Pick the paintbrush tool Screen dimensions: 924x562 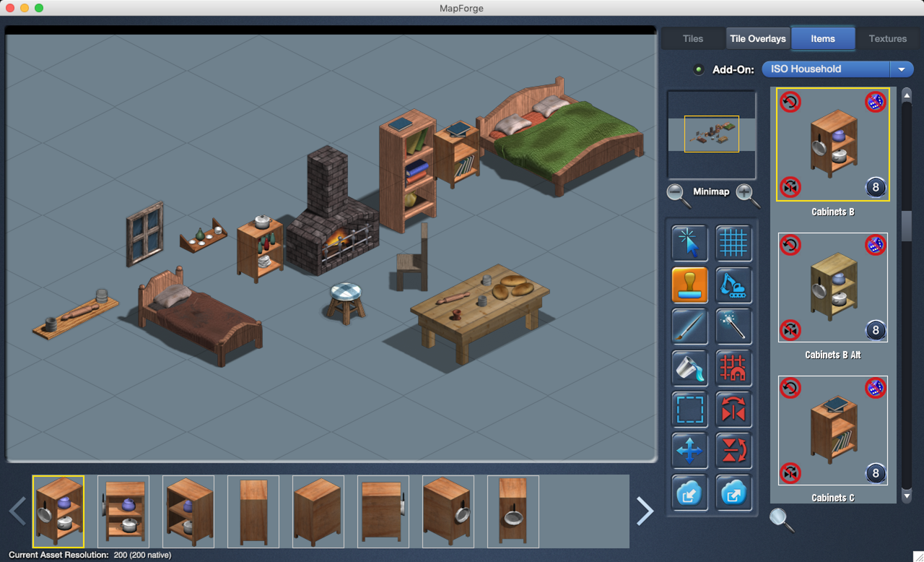point(689,326)
